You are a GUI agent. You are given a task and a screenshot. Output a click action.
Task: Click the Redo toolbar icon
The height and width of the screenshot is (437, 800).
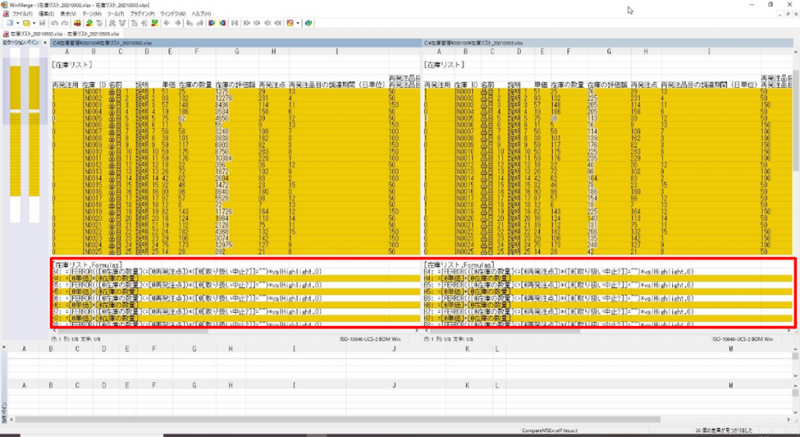click(65, 23)
